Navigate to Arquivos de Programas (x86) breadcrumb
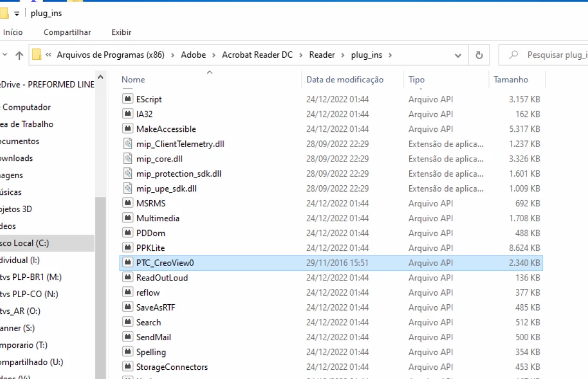The width and height of the screenshot is (588, 379). coord(110,55)
